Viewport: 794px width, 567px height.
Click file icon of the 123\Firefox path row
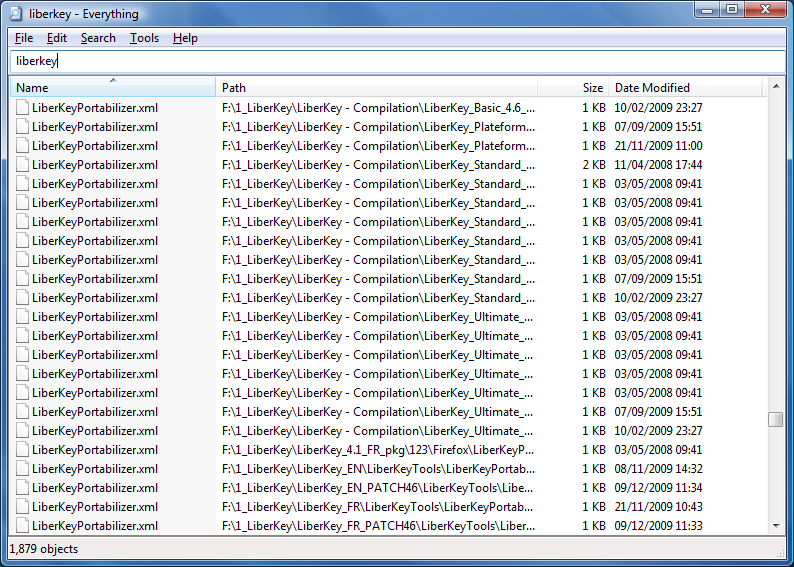click(x=22, y=450)
